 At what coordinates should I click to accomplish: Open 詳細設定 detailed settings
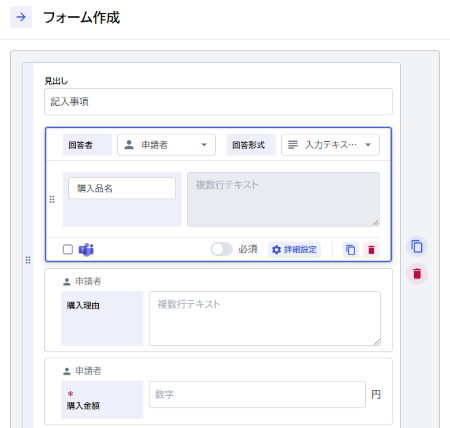click(294, 250)
